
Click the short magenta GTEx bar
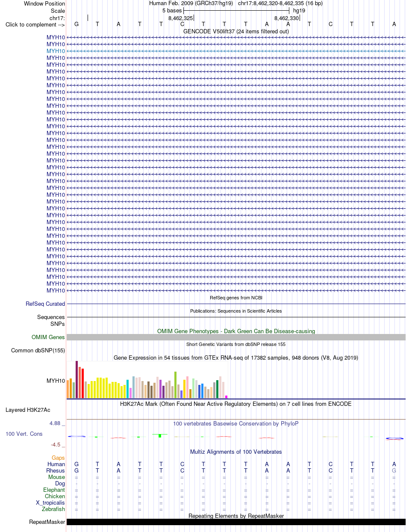tap(227, 397)
